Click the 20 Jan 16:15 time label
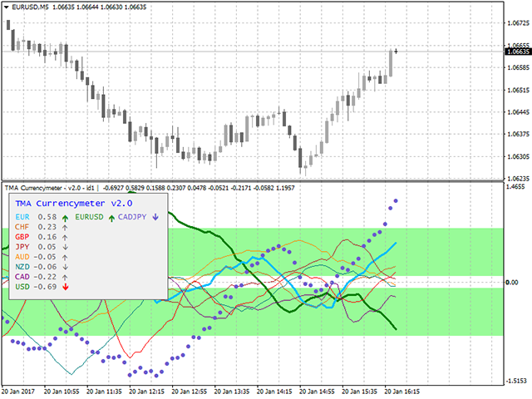 point(402,392)
